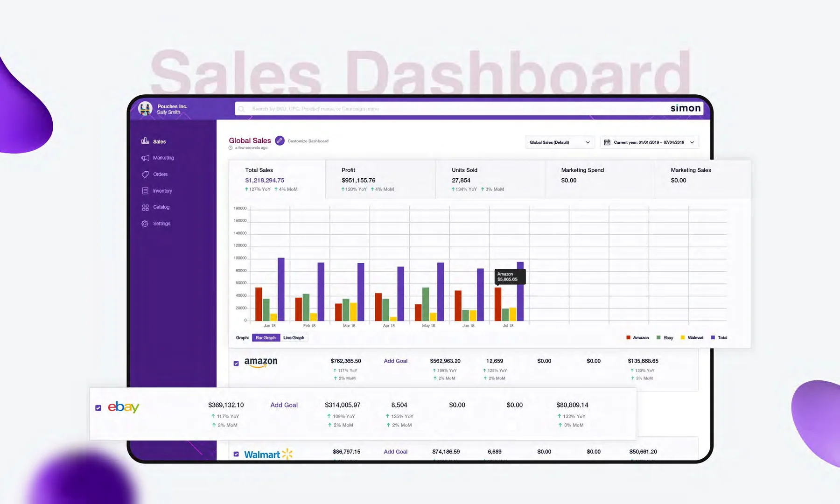Click the Sales bar-chart icon in sidebar
The width and height of the screenshot is (840, 504).
click(x=145, y=141)
